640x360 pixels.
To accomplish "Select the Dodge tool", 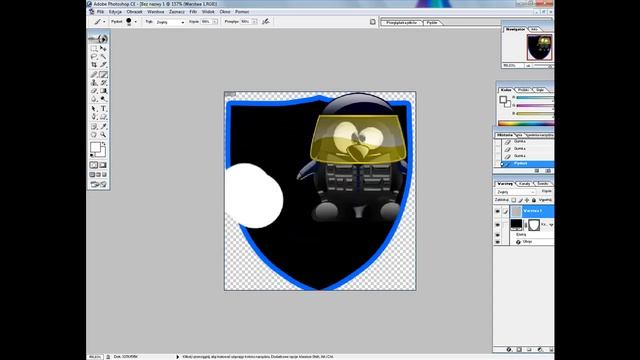I will (x=103, y=99).
